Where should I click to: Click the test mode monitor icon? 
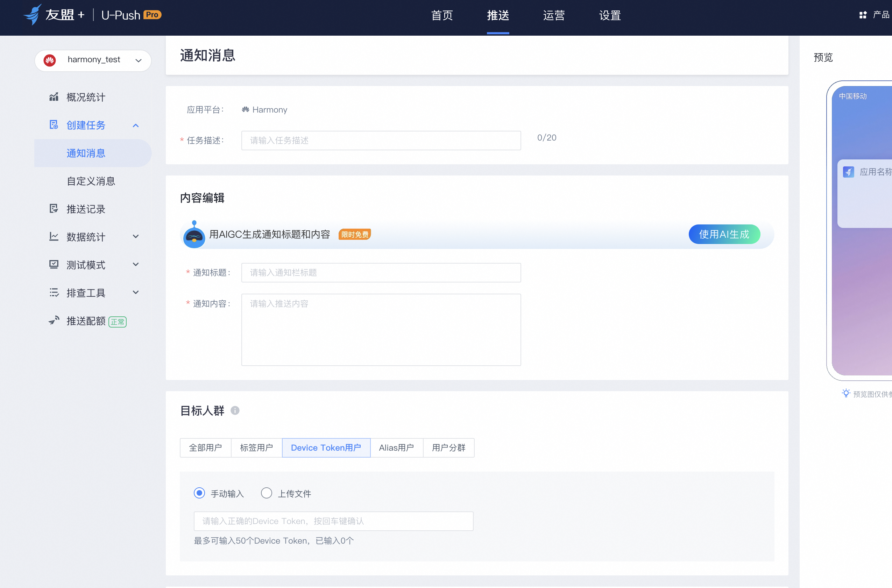coord(54,265)
